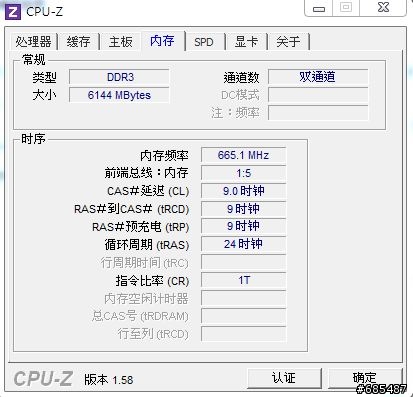Click the RAS#到CAS# (tRCD) label
Viewport: 413px width, 397px height.
(x=131, y=209)
